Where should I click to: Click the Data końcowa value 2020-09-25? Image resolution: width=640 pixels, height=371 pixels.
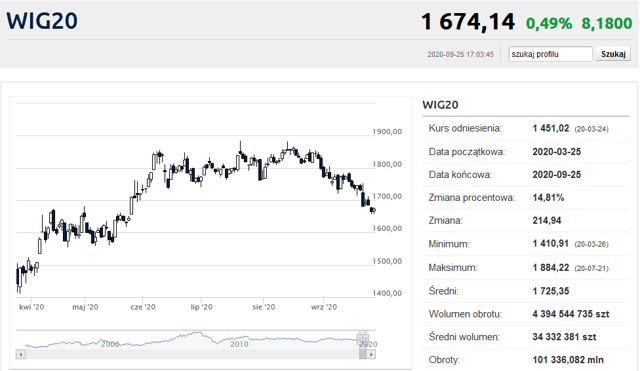(x=556, y=175)
